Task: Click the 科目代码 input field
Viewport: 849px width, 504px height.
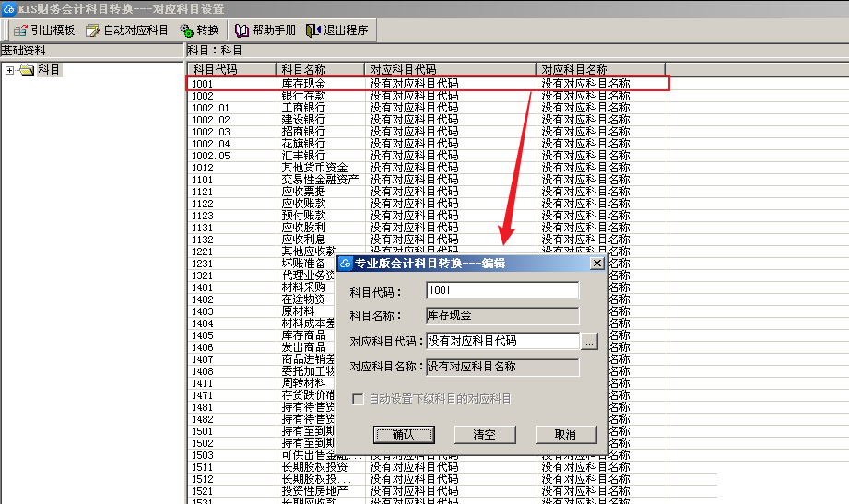Action: click(x=502, y=290)
